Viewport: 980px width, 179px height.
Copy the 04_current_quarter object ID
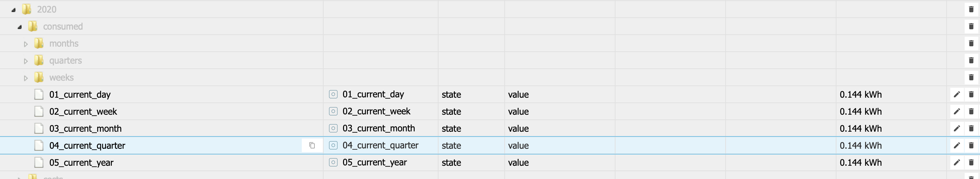tap(312, 146)
